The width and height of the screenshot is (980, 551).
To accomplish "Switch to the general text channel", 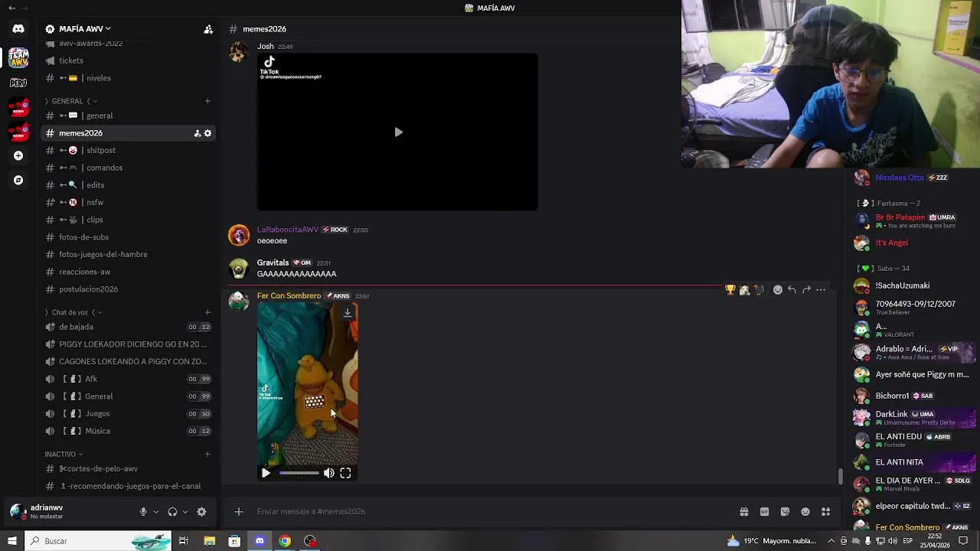I will [129, 116].
